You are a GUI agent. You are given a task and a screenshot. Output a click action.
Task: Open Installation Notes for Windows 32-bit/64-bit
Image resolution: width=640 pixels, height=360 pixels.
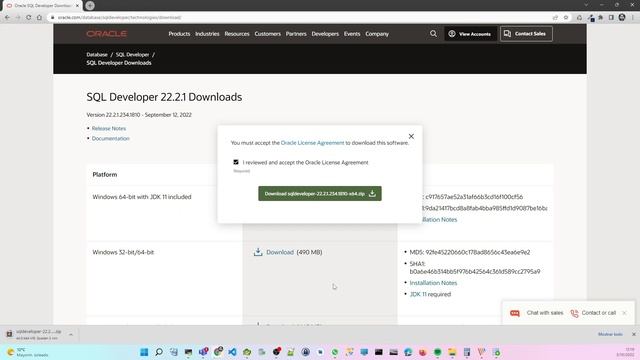click(433, 283)
